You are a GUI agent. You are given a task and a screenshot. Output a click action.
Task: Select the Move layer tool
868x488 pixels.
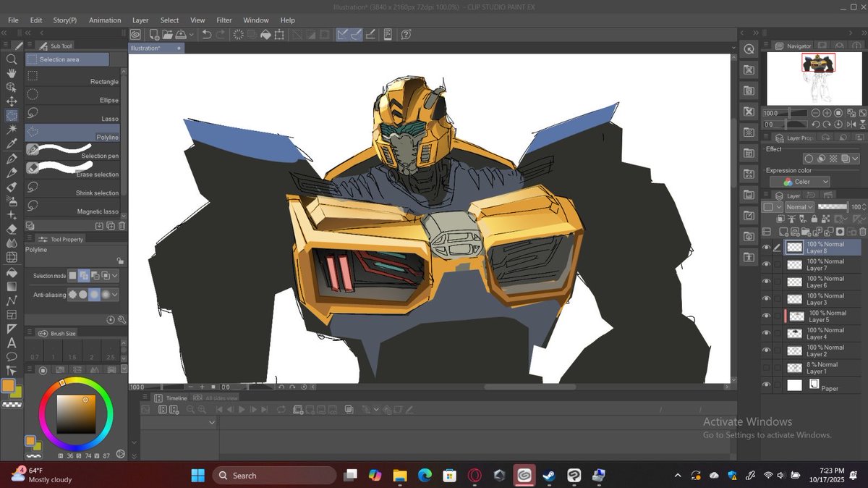[12, 101]
